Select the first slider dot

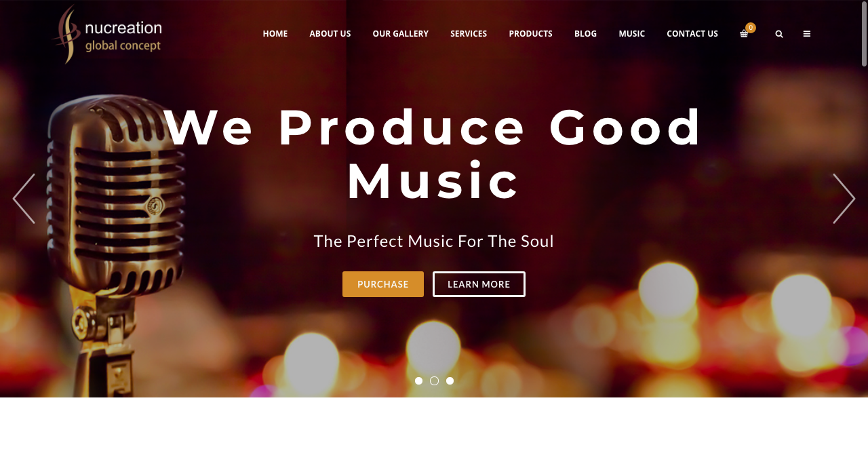(418, 381)
